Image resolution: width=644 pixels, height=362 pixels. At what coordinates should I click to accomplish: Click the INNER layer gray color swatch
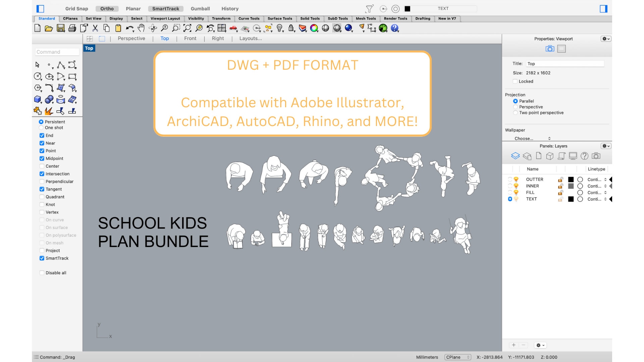pos(571,186)
